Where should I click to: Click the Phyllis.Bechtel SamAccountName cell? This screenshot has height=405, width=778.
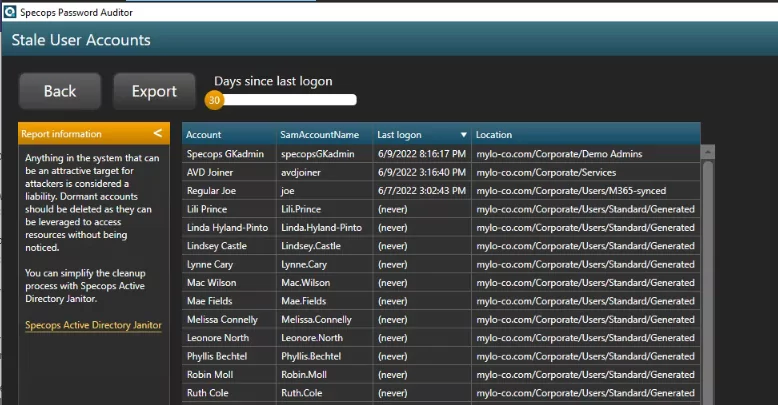click(x=324, y=356)
